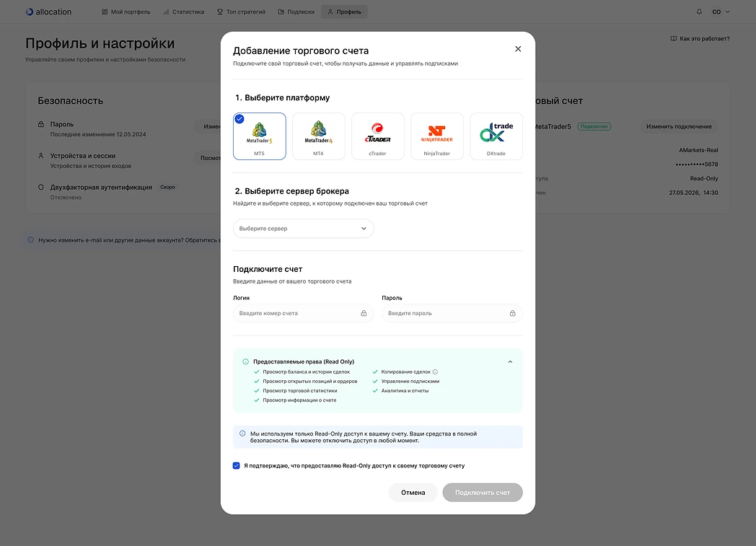Click the "Отмена" button
756x546 pixels.
(x=413, y=493)
